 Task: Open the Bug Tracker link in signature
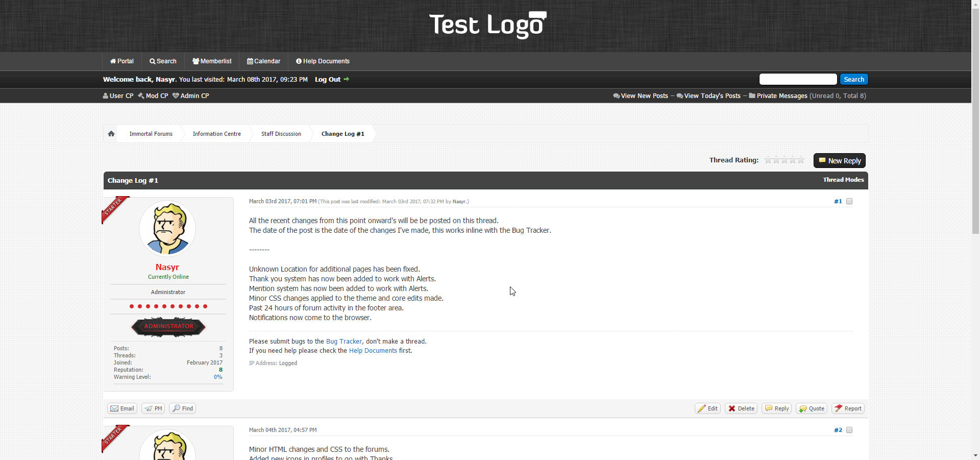coord(344,342)
